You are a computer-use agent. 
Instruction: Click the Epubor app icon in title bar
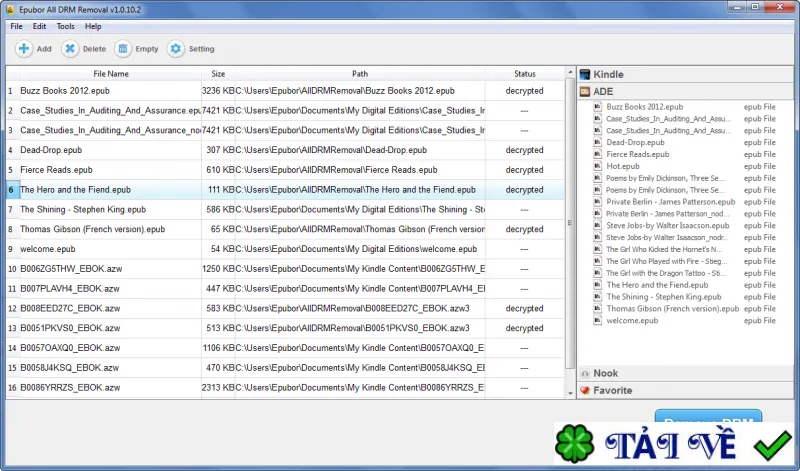[10, 9]
